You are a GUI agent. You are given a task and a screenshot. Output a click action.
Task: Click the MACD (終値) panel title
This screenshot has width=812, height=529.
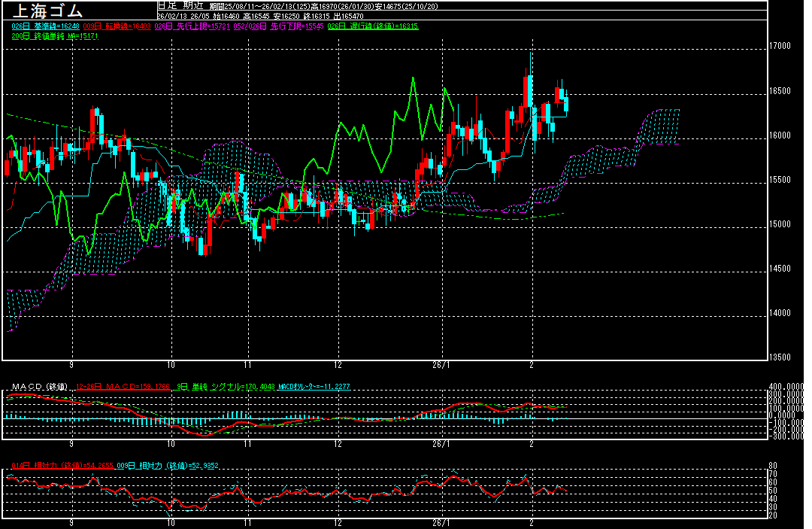38,387
